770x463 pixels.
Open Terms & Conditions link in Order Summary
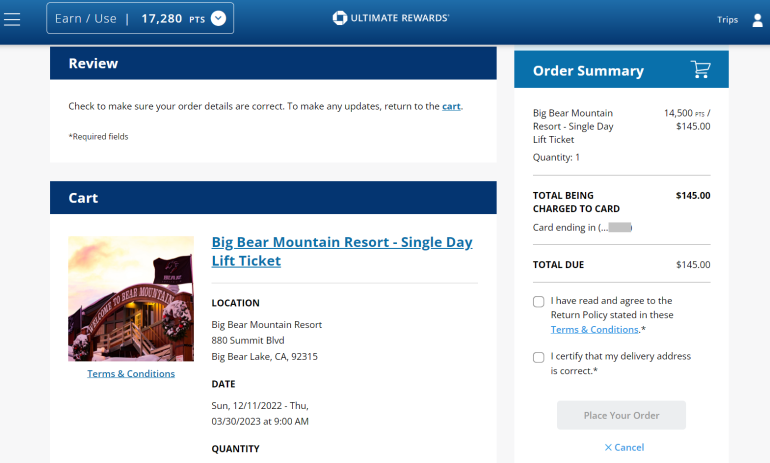tap(594, 329)
